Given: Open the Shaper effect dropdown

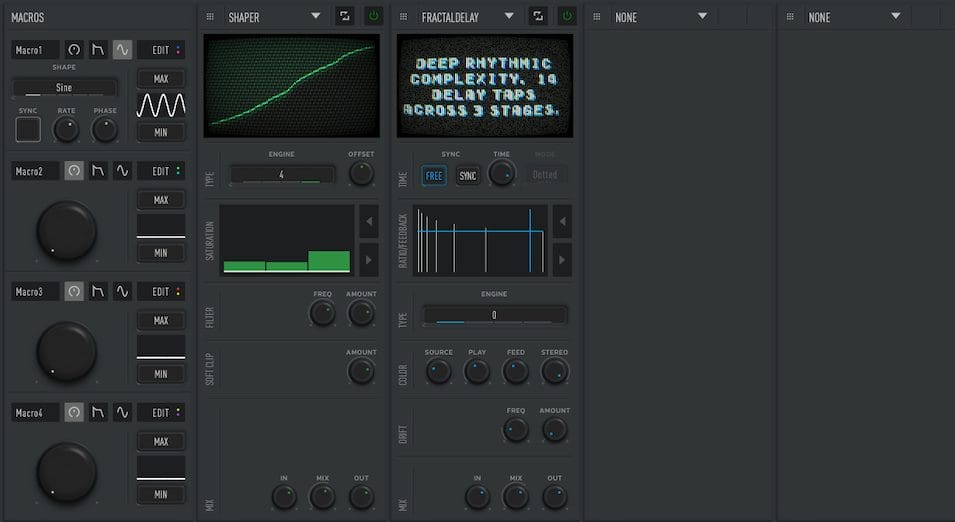Looking at the screenshot, I should coord(315,16).
